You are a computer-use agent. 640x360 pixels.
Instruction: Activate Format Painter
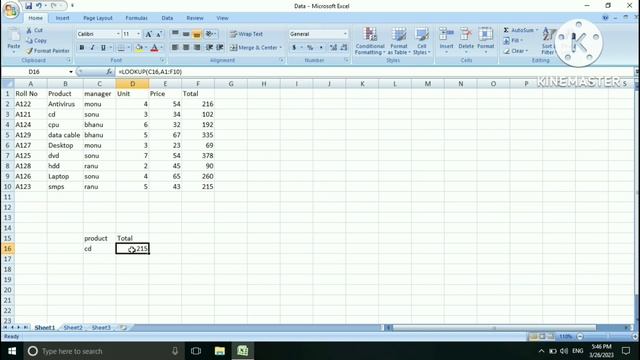pyautogui.click(x=48, y=51)
